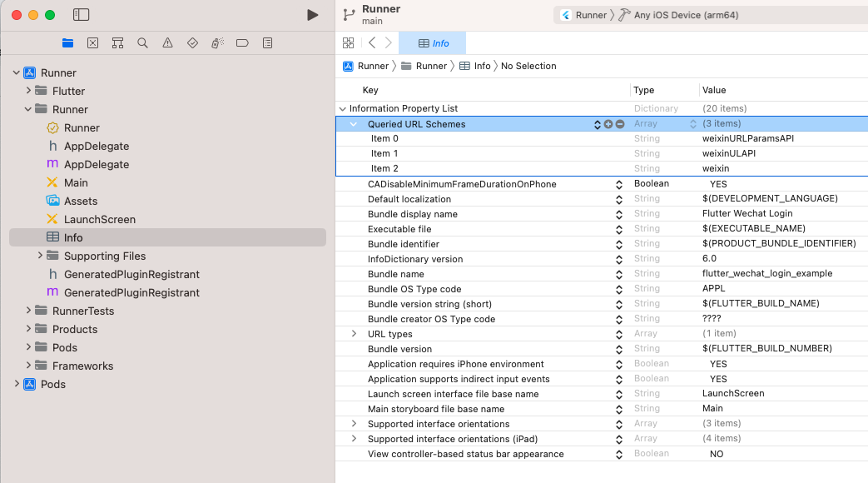
Task: Expand the URL types array
Action: [x=355, y=333]
